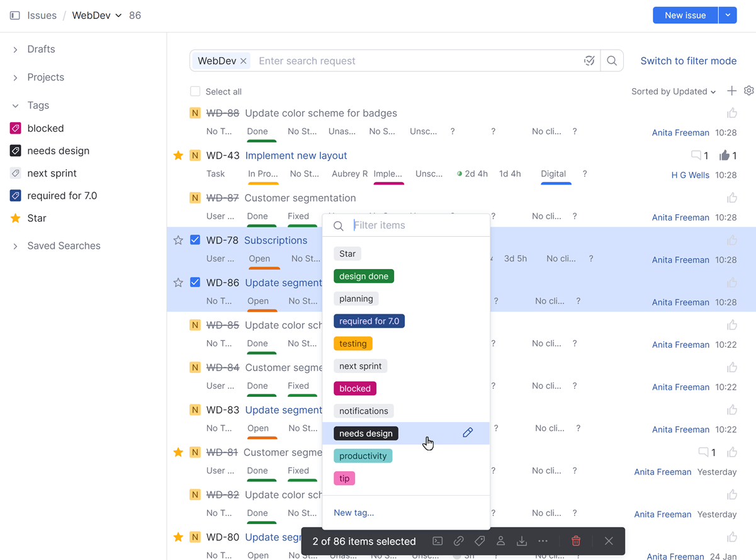Export selected issues via download icon

coord(522,541)
